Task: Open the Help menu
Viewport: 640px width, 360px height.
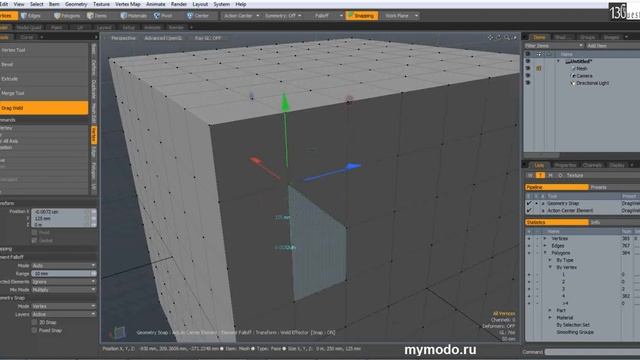Action: point(241,4)
